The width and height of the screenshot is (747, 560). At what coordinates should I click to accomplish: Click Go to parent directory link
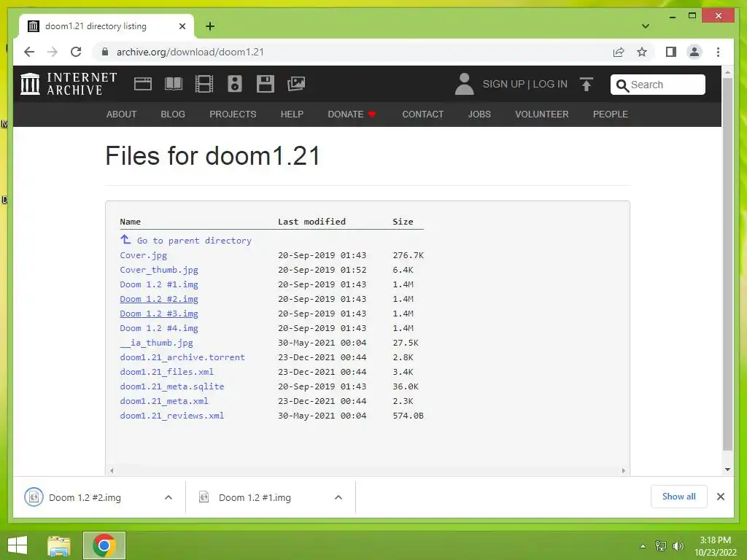coord(186,241)
